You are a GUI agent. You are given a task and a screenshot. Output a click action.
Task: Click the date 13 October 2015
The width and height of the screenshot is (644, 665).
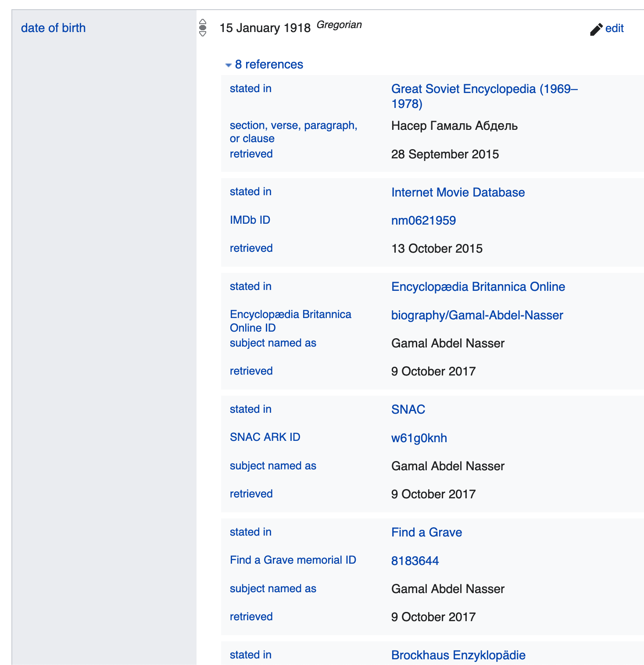(x=437, y=249)
